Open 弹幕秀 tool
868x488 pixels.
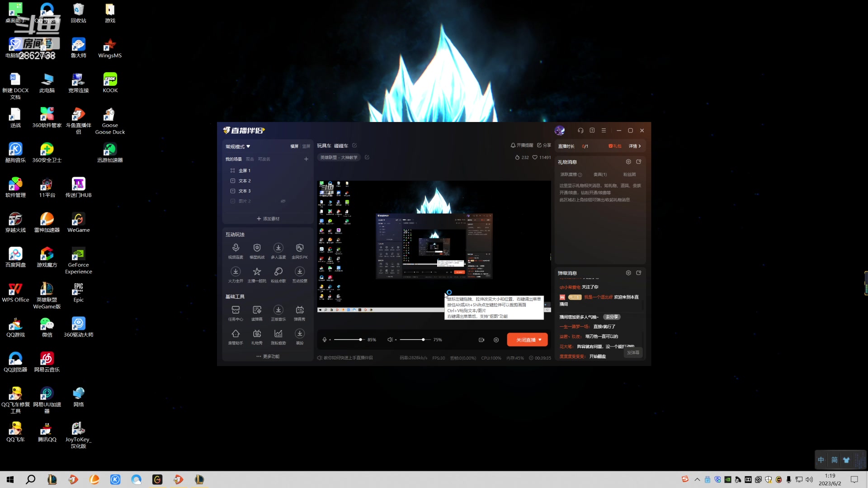(x=300, y=313)
